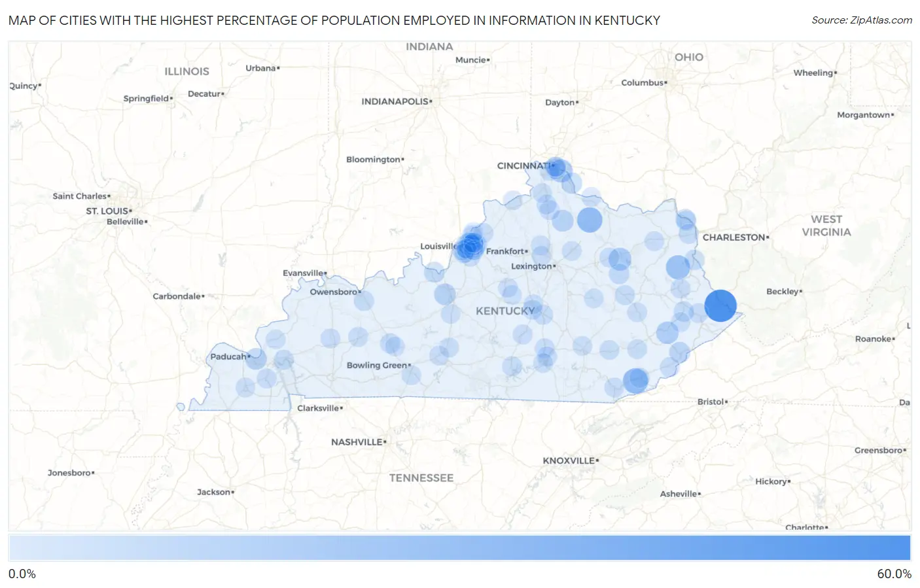920x588 pixels.
Task: Click the Greensboro city label
Action: pyautogui.click(x=879, y=450)
